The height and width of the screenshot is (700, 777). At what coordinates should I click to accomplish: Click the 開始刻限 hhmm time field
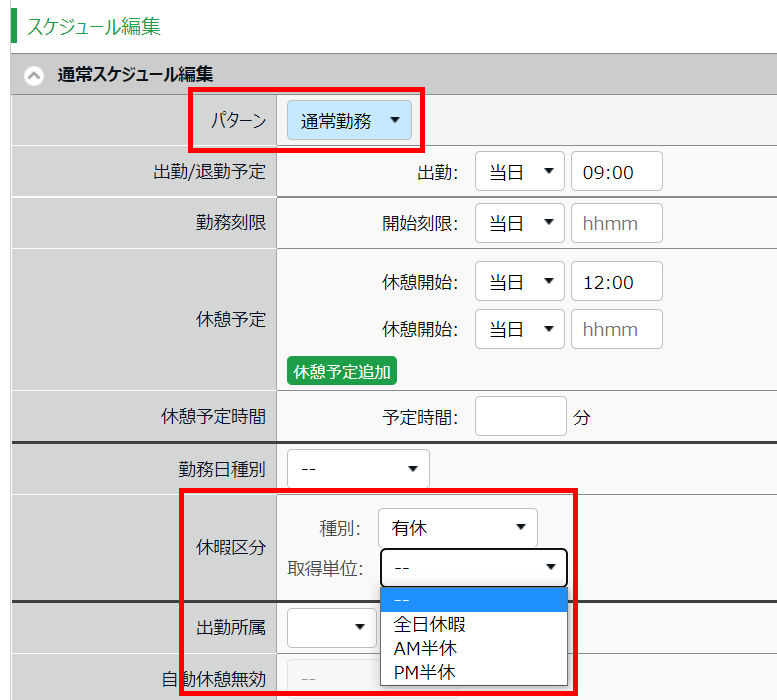pos(616,224)
